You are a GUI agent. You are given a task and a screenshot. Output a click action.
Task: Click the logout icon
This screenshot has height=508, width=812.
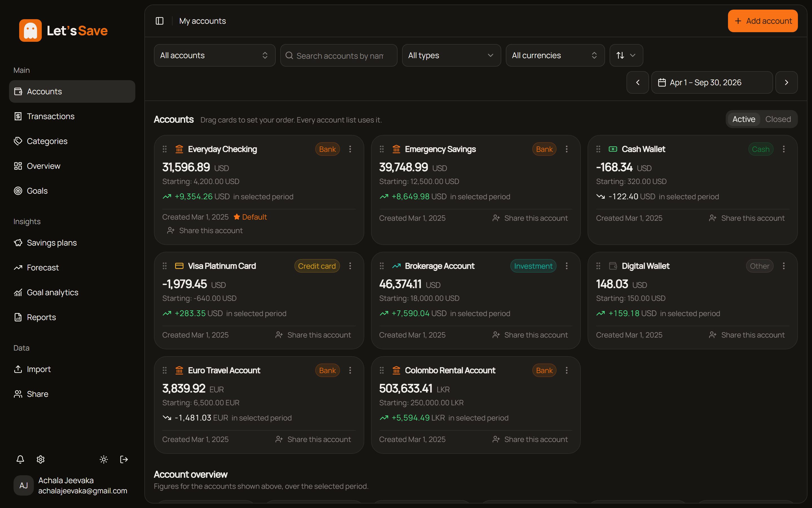[x=124, y=459]
